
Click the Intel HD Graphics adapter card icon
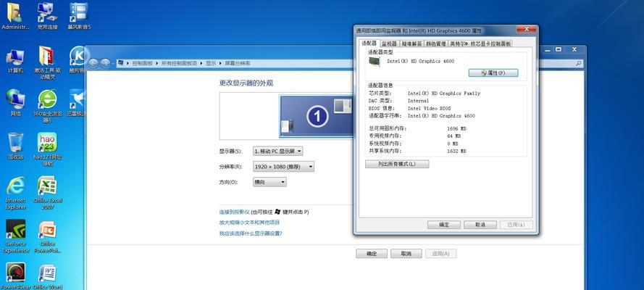click(375, 61)
